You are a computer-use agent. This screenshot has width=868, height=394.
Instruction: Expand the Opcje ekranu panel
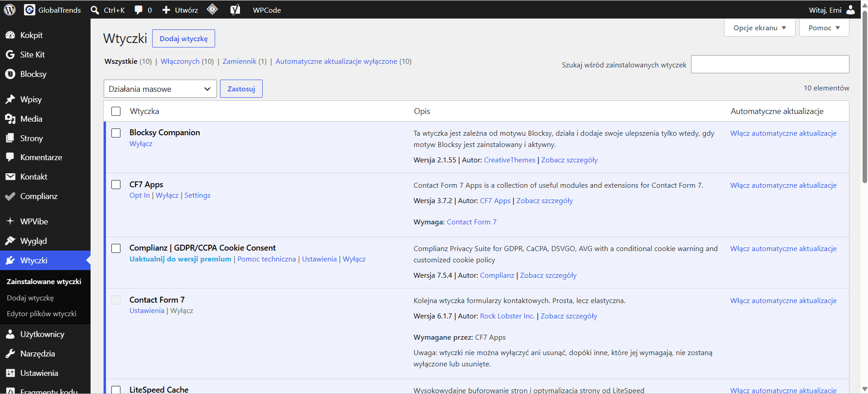[x=759, y=28]
